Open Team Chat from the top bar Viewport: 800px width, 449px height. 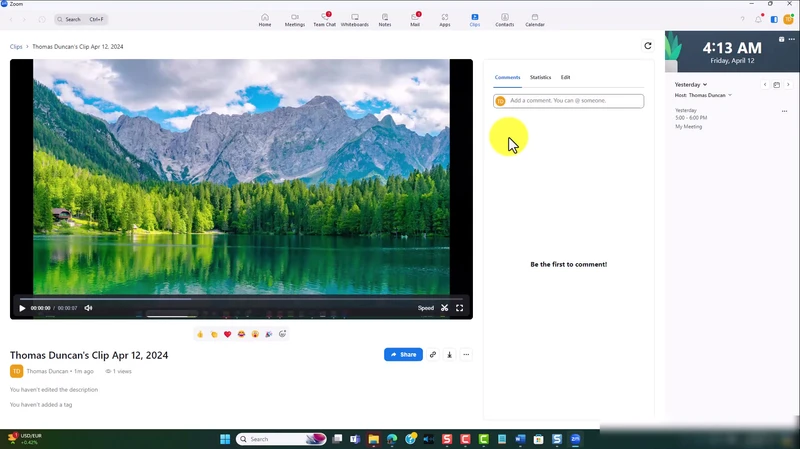[324, 20]
